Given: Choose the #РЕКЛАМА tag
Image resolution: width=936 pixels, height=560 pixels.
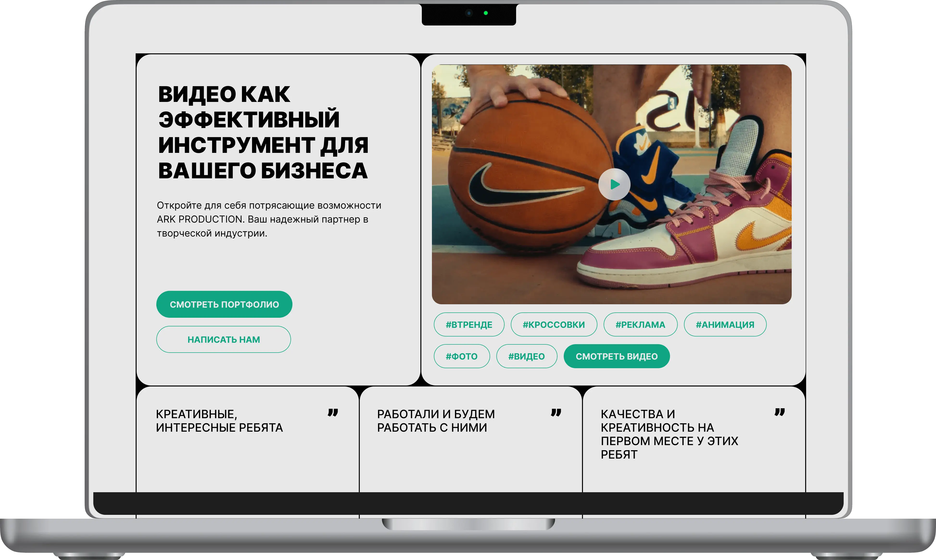Looking at the screenshot, I should click(x=640, y=324).
